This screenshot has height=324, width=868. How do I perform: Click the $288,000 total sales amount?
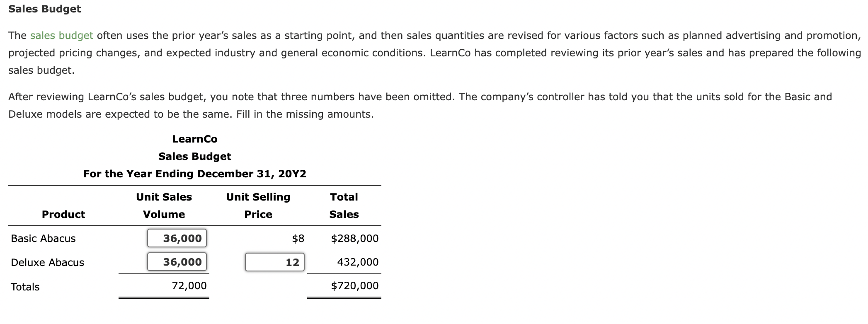click(355, 238)
